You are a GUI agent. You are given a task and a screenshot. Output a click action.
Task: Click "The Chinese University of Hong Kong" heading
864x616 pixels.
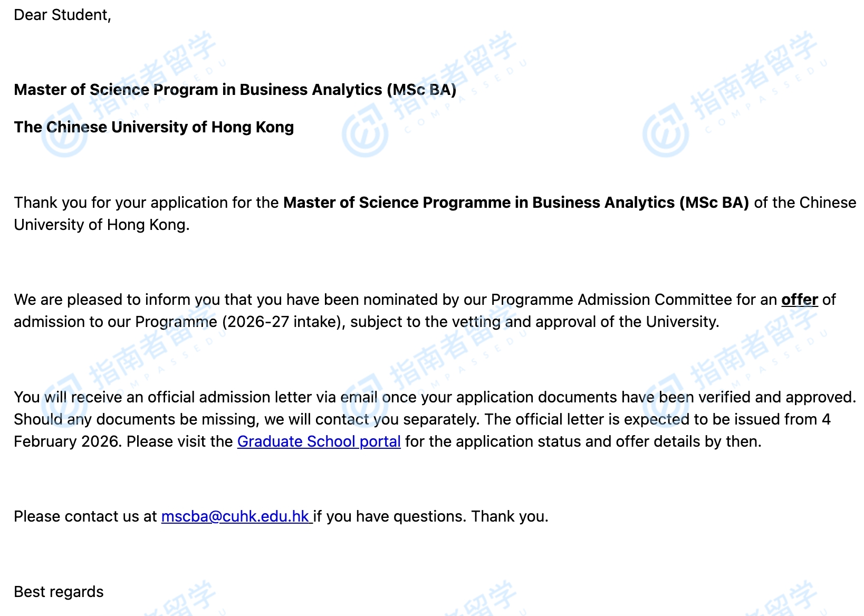153,127
